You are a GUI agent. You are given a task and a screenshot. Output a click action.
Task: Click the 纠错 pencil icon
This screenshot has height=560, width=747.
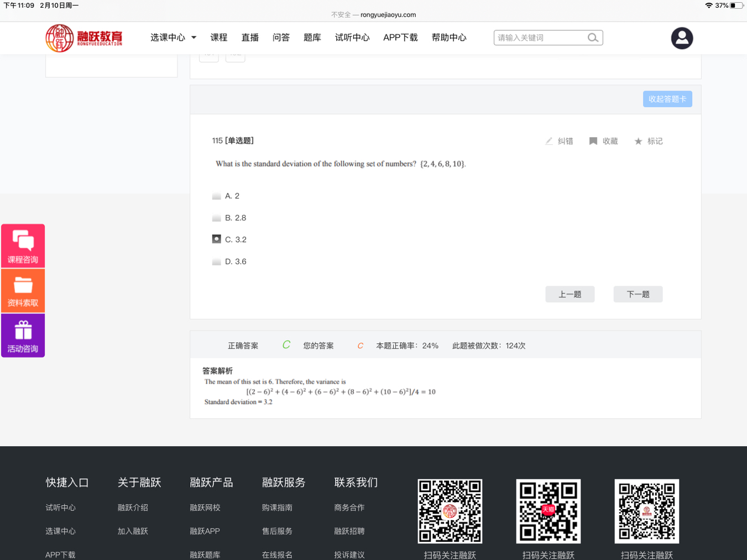(549, 141)
